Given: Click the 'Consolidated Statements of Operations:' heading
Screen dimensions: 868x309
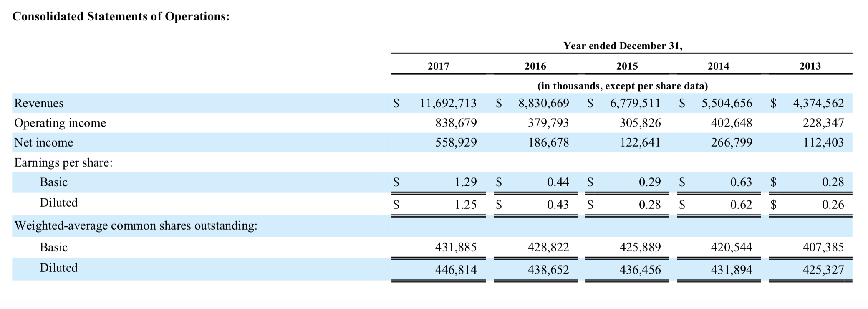Looking at the screenshot, I should coord(121,17).
